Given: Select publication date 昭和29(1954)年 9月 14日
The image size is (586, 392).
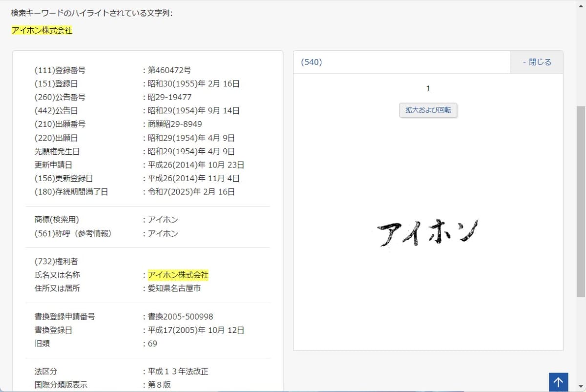Looking at the screenshot, I should click(x=194, y=111).
